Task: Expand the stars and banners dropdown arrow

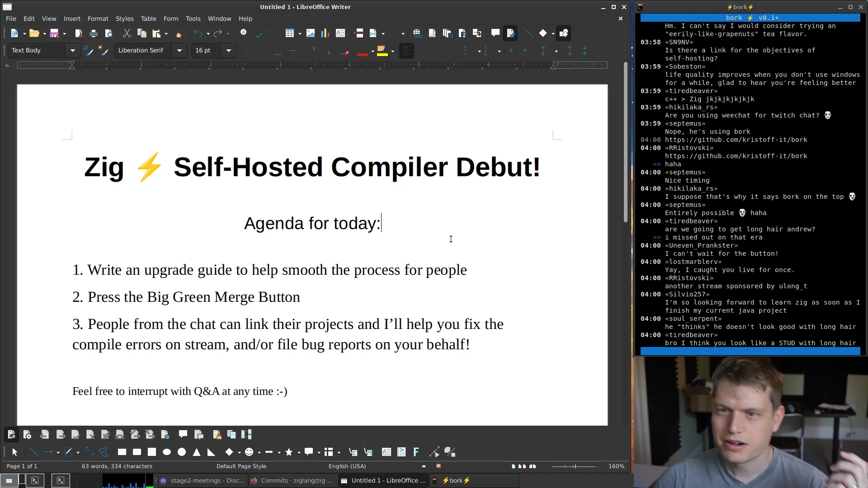Action: click(299, 453)
